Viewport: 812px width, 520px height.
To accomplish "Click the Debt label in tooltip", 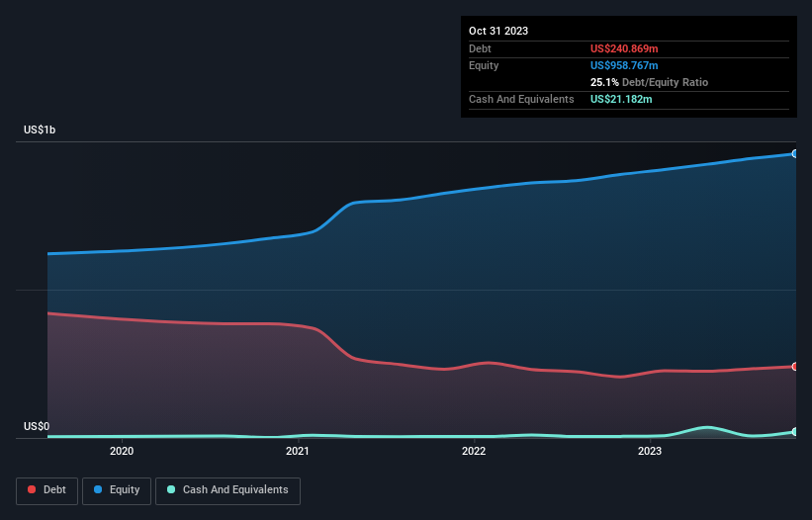I will click(480, 48).
